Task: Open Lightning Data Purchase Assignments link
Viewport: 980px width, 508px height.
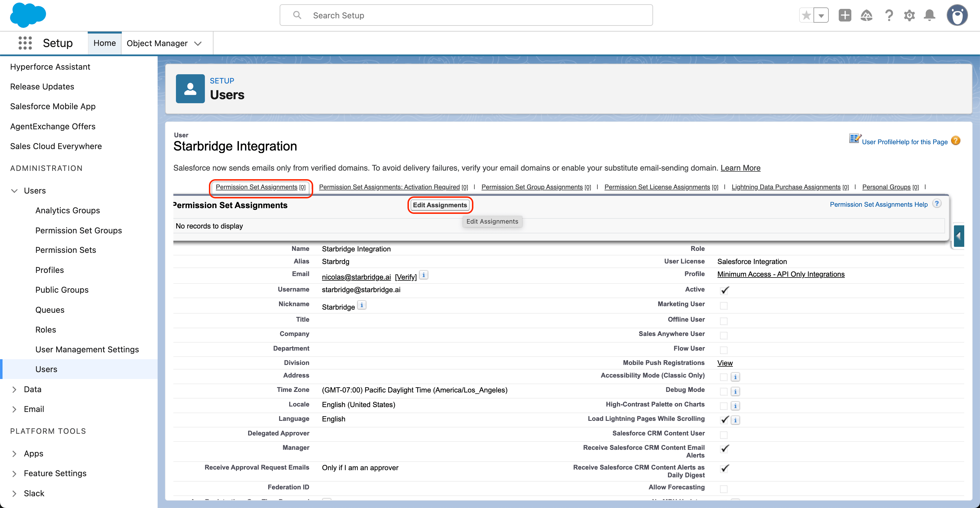Action: [x=786, y=187]
